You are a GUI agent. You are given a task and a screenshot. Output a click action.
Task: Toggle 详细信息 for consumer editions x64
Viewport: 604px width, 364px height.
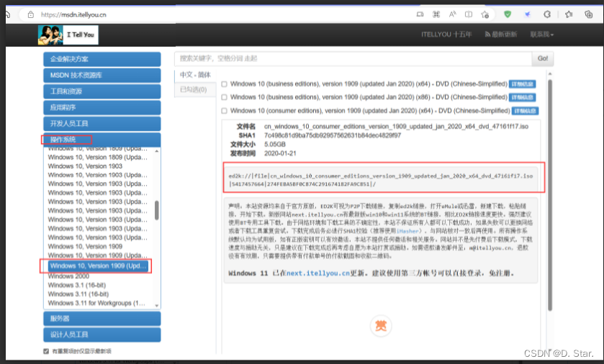coord(525,112)
